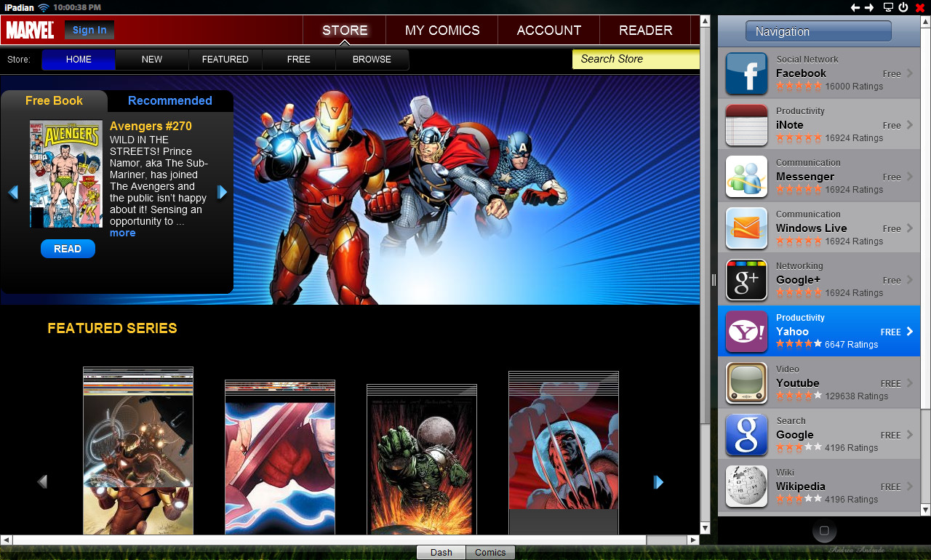
Task: Open the green Hulk featured series cover
Action: pos(422,460)
